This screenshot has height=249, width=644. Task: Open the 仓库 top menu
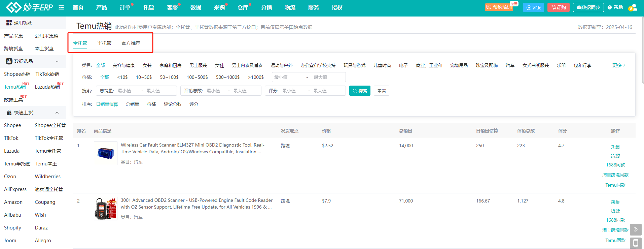coord(243,7)
